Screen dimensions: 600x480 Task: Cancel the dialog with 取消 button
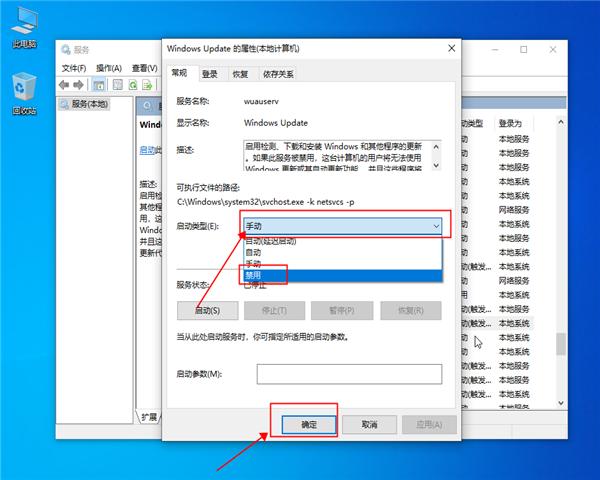pos(369,424)
